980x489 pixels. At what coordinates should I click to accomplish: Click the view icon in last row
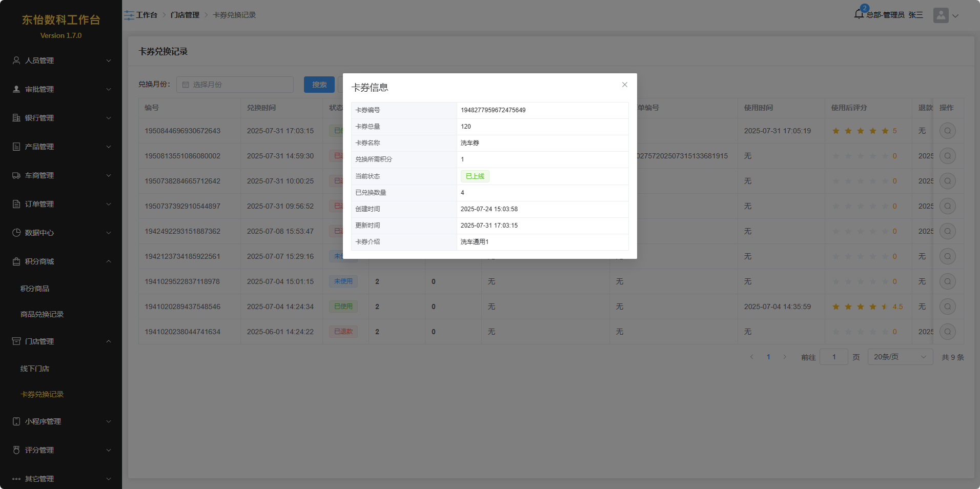click(947, 332)
